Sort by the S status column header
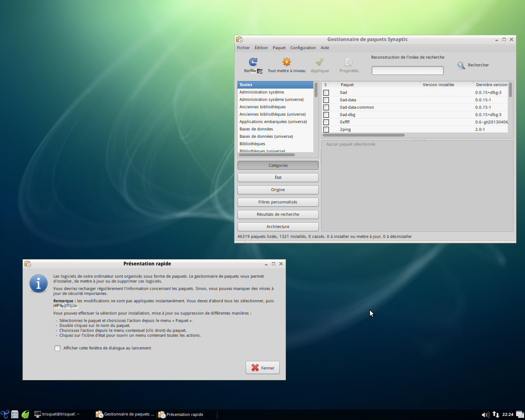The width and height of the screenshot is (525, 420). click(x=326, y=84)
